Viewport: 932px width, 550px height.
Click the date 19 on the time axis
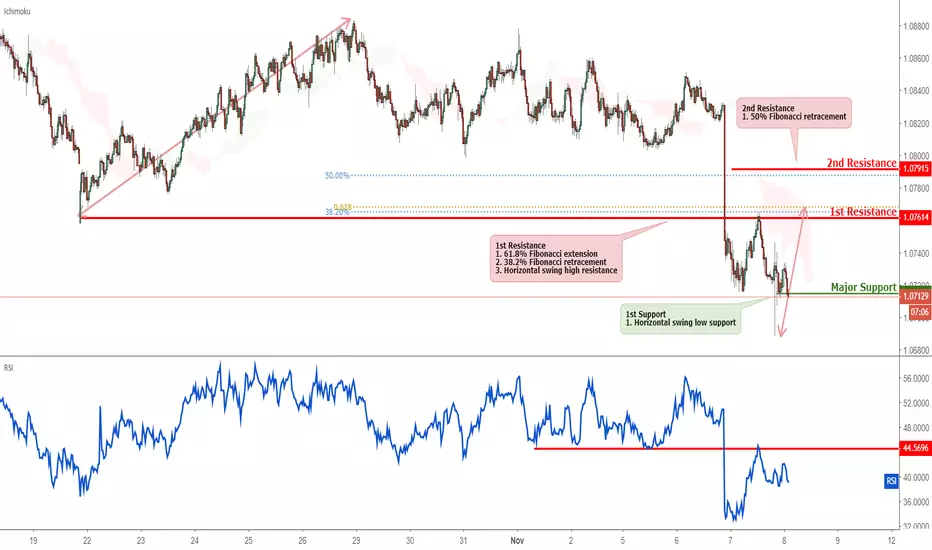click(x=33, y=540)
